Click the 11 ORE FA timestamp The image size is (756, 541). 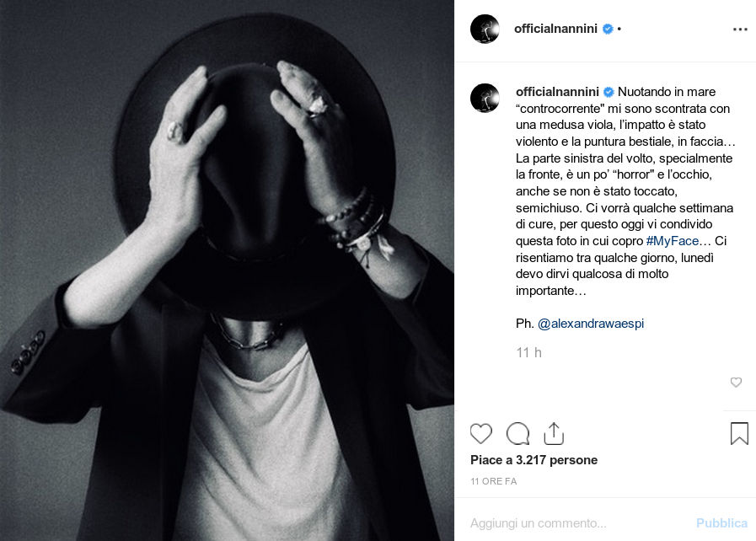(x=493, y=481)
